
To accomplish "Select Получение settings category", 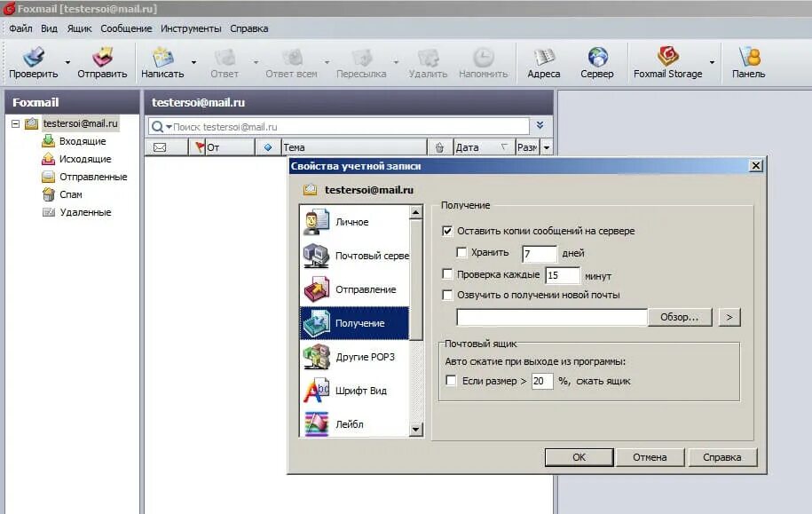I will (354, 323).
